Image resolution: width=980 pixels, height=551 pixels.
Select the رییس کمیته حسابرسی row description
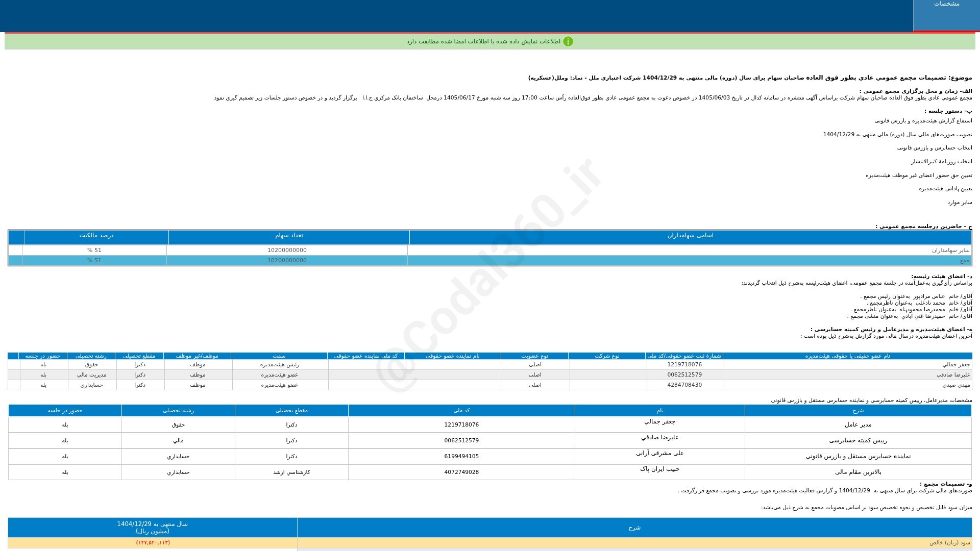click(x=858, y=441)
